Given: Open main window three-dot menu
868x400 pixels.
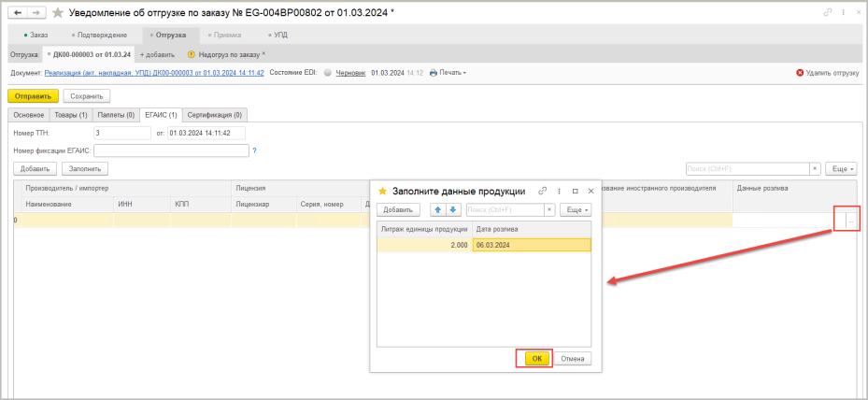Looking at the screenshot, I should click(845, 12).
